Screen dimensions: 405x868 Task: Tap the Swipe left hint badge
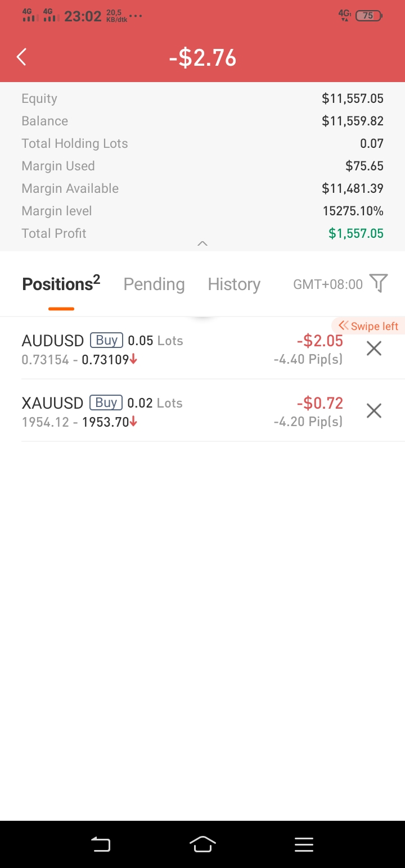pos(368,326)
